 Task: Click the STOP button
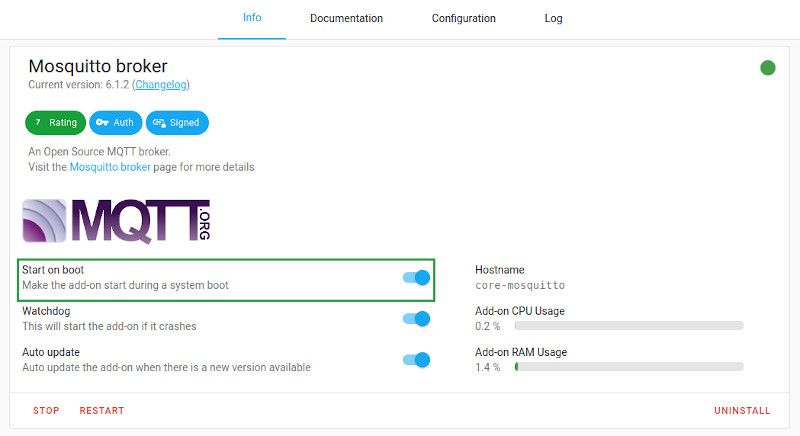pos(46,411)
